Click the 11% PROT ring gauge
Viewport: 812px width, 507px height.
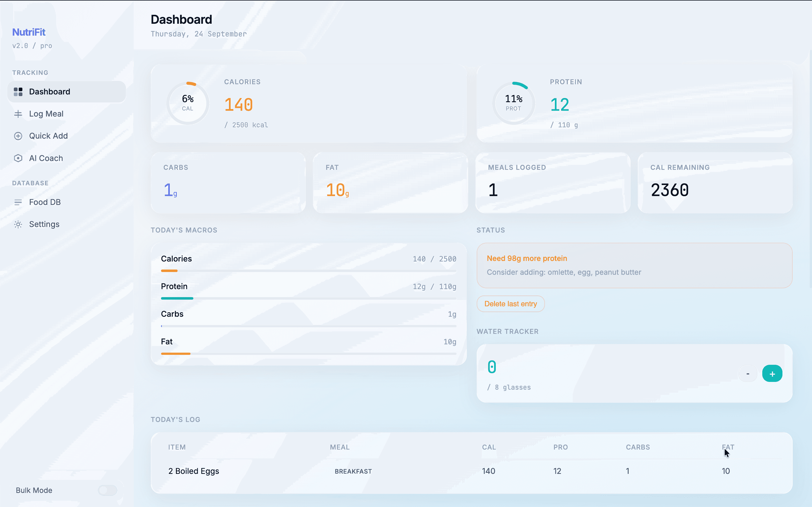pos(513,103)
